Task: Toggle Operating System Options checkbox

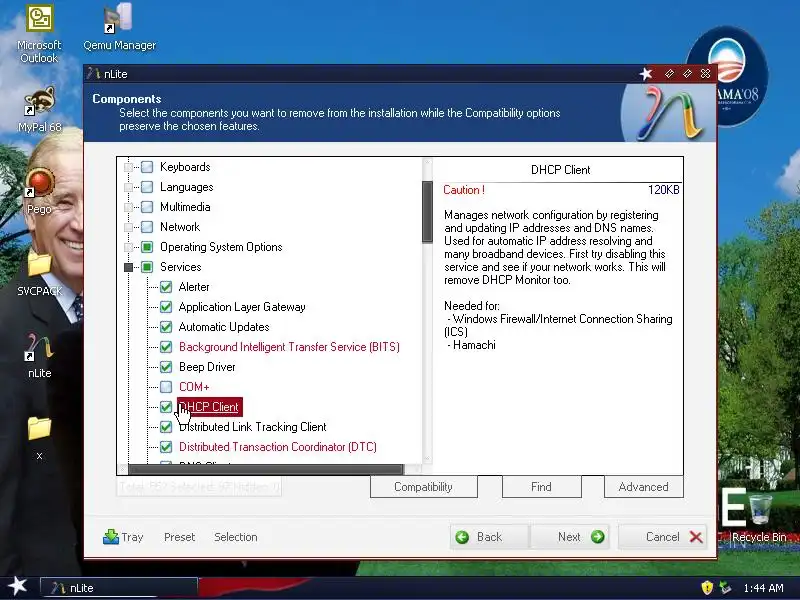Action: tap(147, 247)
